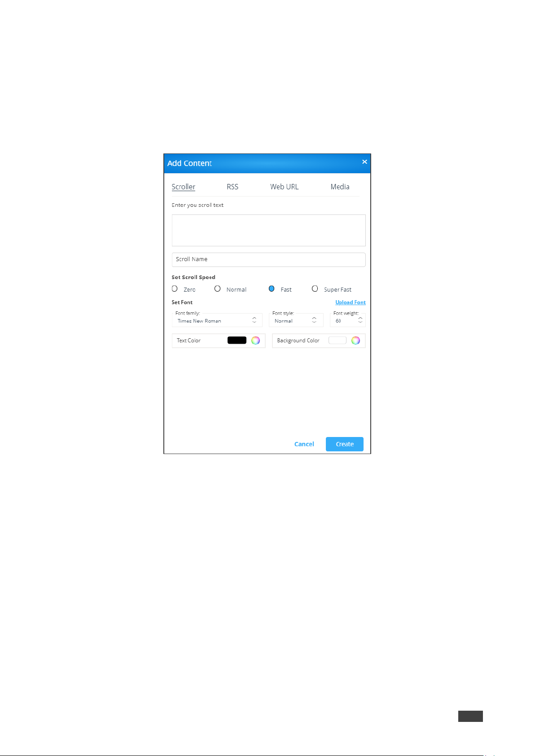Click the white Background Color swatch
535x756 pixels.
pos(338,340)
